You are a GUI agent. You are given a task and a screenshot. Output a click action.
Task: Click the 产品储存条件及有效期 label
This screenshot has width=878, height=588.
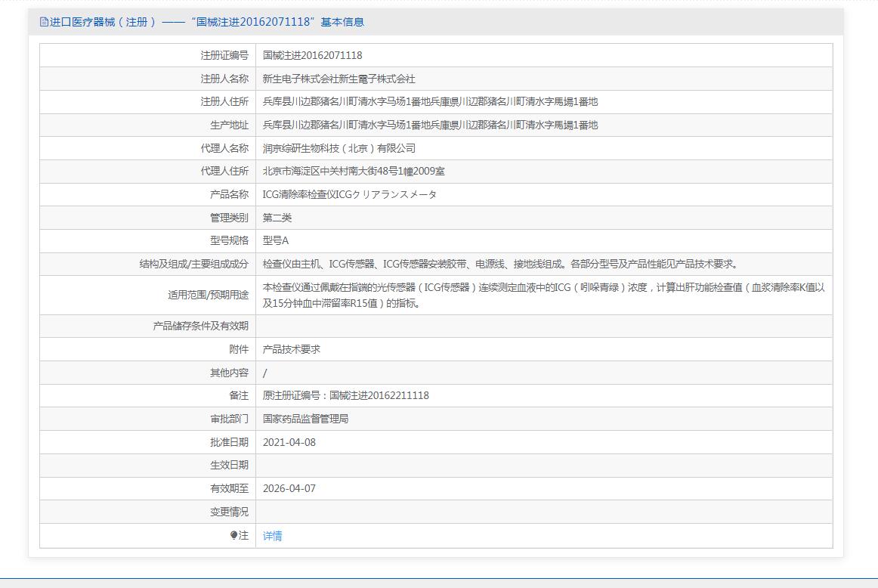tap(201, 326)
